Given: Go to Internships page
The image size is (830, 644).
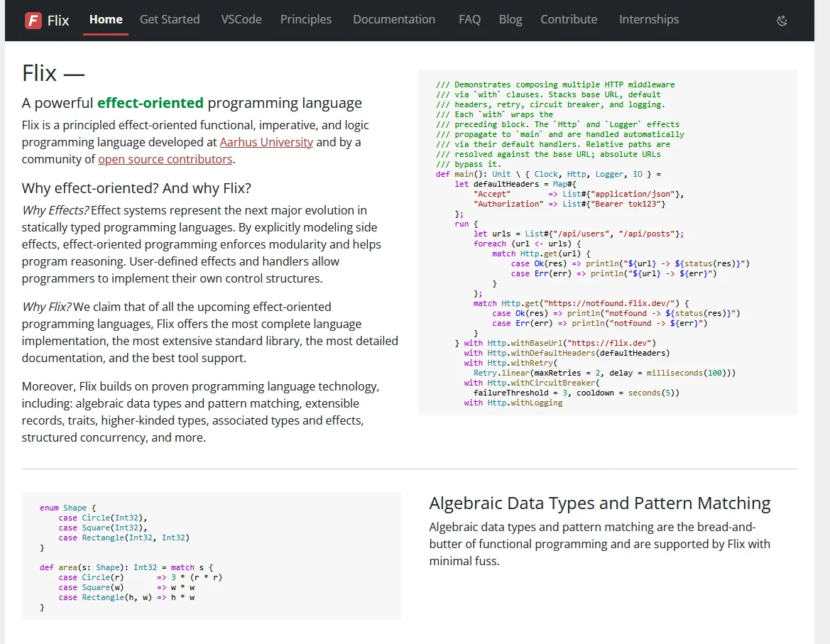Looking at the screenshot, I should pos(649,20).
